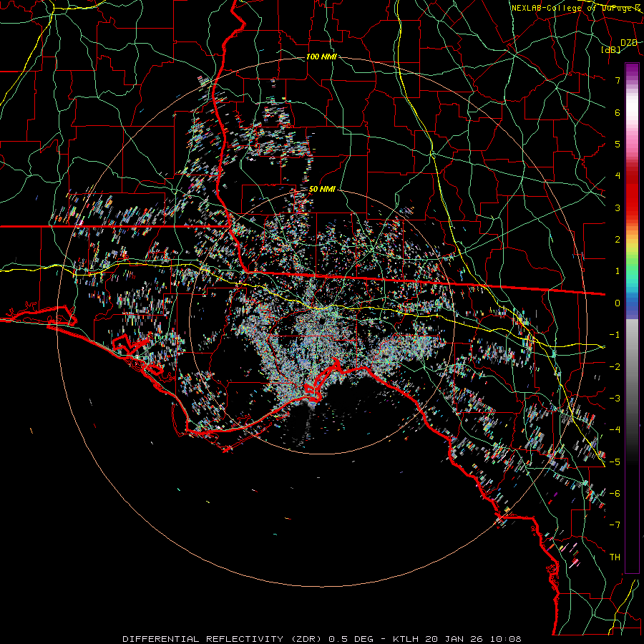Screen dimensions: 644x644
Task: Click the -3 value on the color scale
Action: 615,399
